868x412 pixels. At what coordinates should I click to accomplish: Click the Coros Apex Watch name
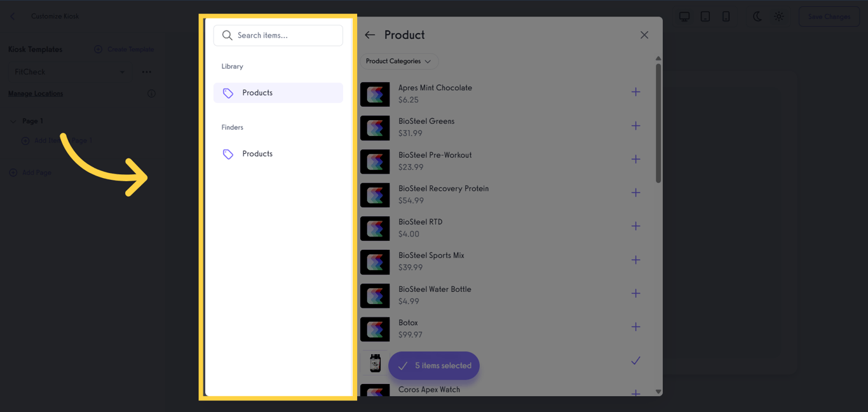coord(429,389)
